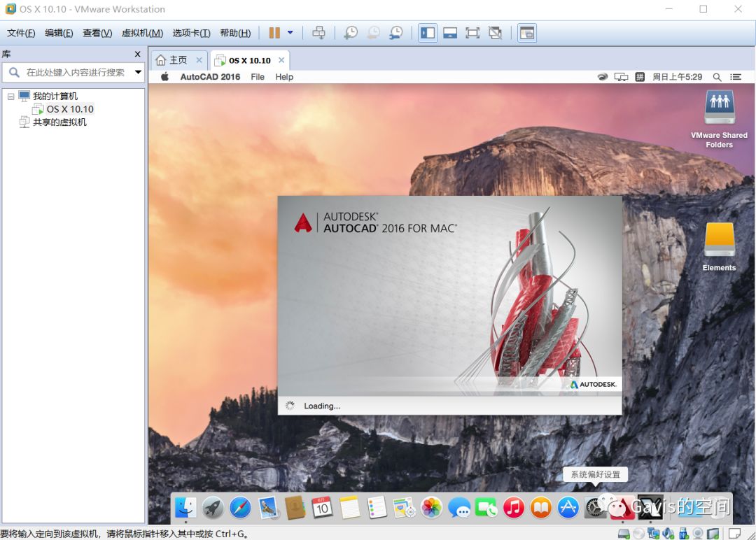Image resolution: width=756 pixels, height=540 pixels.
Task: Click the network adapter status bar icon
Action: (x=653, y=533)
